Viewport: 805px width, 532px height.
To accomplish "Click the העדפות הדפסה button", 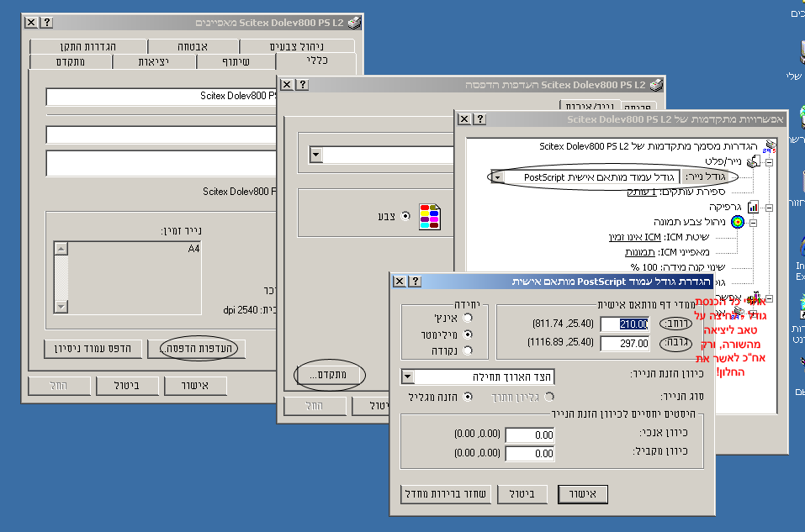I will pos(197,349).
